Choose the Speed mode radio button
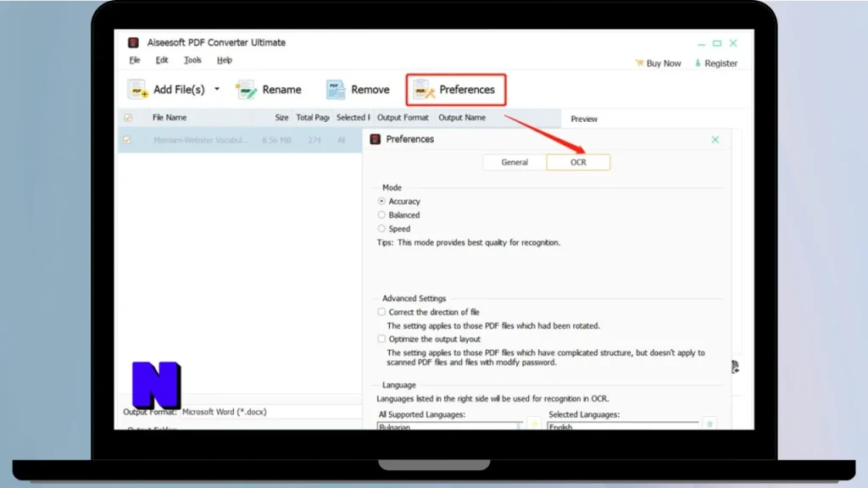The width and height of the screenshot is (868, 488). click(x=381, y=229)
